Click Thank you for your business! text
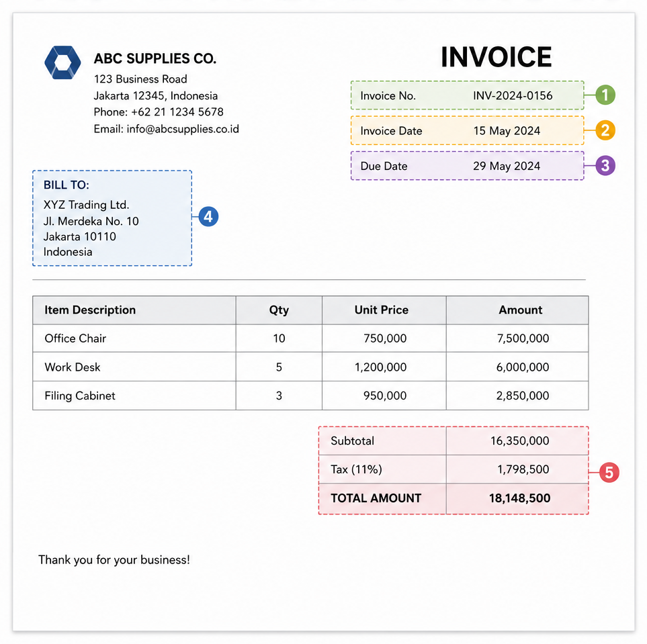 click(x=114, y=560)
